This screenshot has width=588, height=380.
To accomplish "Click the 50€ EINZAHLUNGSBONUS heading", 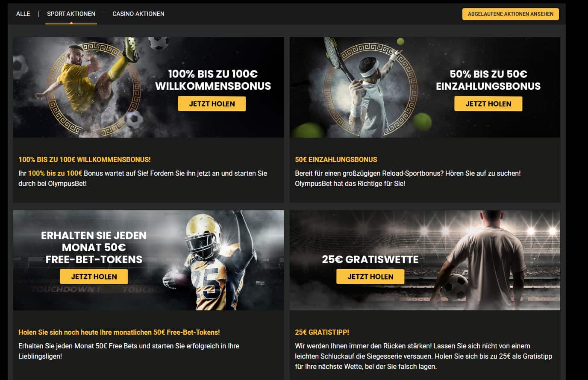I will pos(336,159).
